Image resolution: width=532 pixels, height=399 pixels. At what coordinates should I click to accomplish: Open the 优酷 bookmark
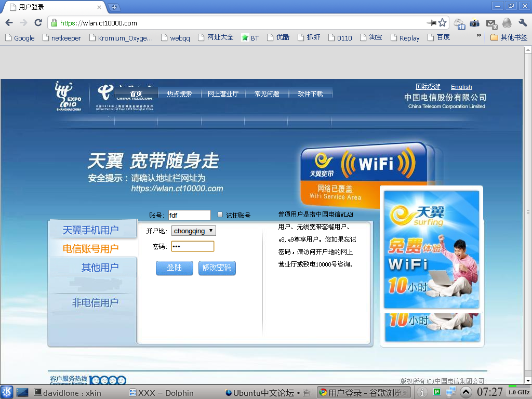click(278, 37)
